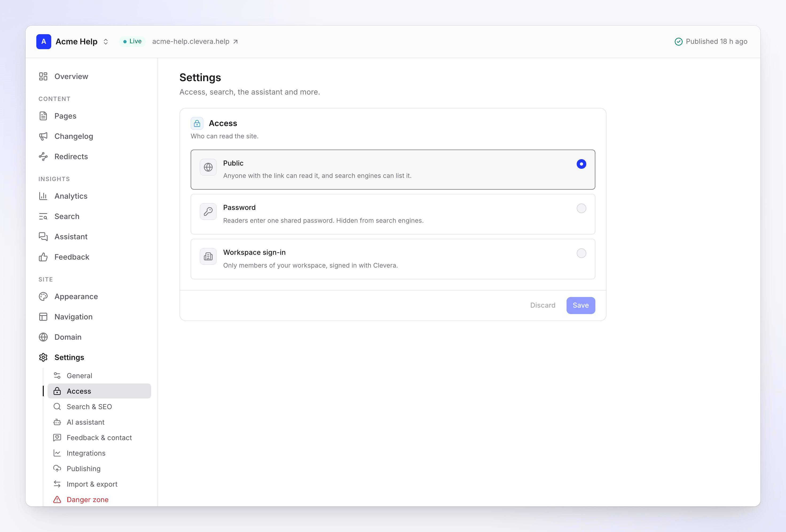This screenshot has height=532, width=786.
Task: Open the Feedback thumbs-up icon
Action: pos(43,257)
